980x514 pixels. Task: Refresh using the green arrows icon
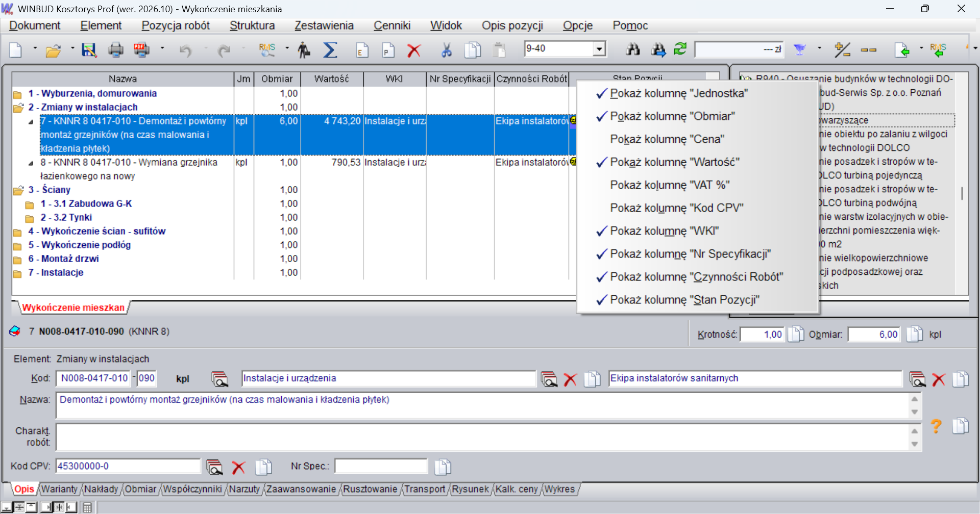pyautogui.click(x=680, y=49)
